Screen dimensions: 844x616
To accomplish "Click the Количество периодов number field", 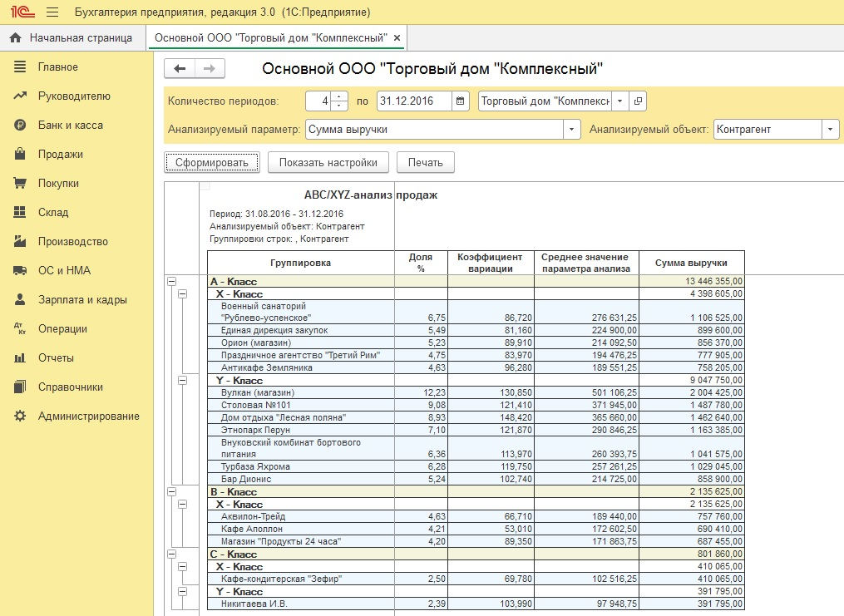I will tap(318, 101).
